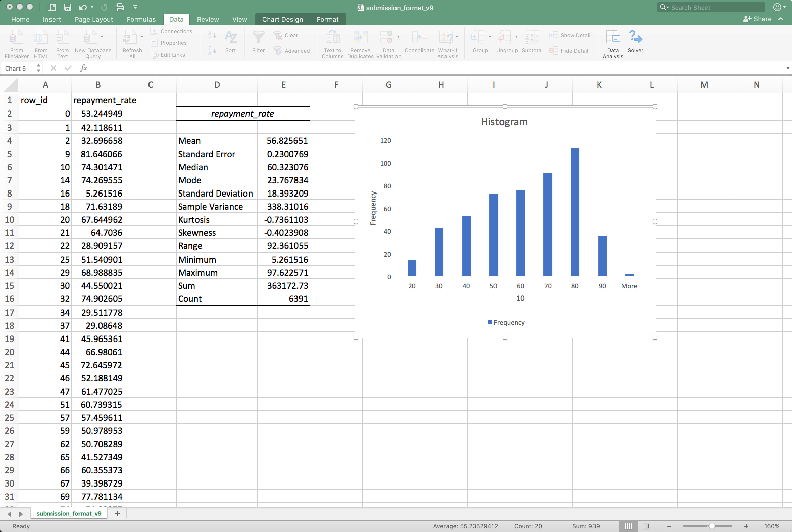The height and width of the screenshot is (532, 792).
Task: Open the Quick Access Toolbar customize arrow
Action: 135,7
